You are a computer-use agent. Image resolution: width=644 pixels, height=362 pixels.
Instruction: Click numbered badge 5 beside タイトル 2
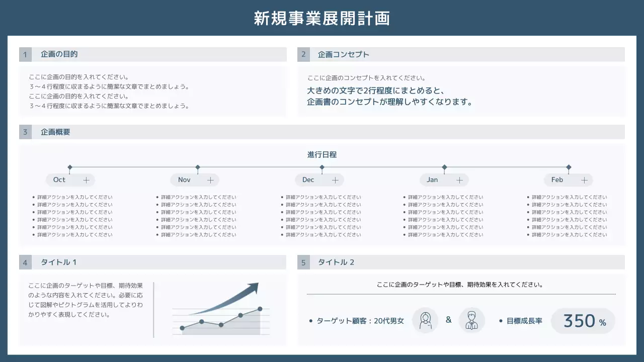tap(303, 262)
